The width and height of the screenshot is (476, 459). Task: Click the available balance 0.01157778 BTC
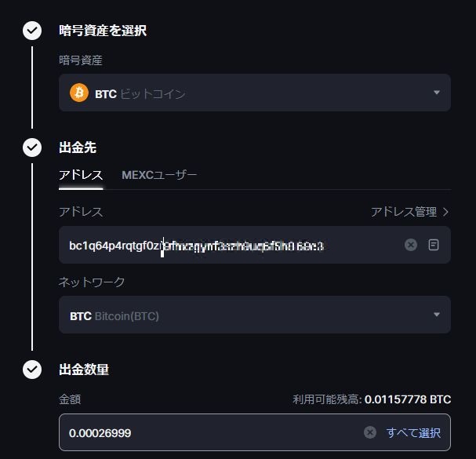407,399
